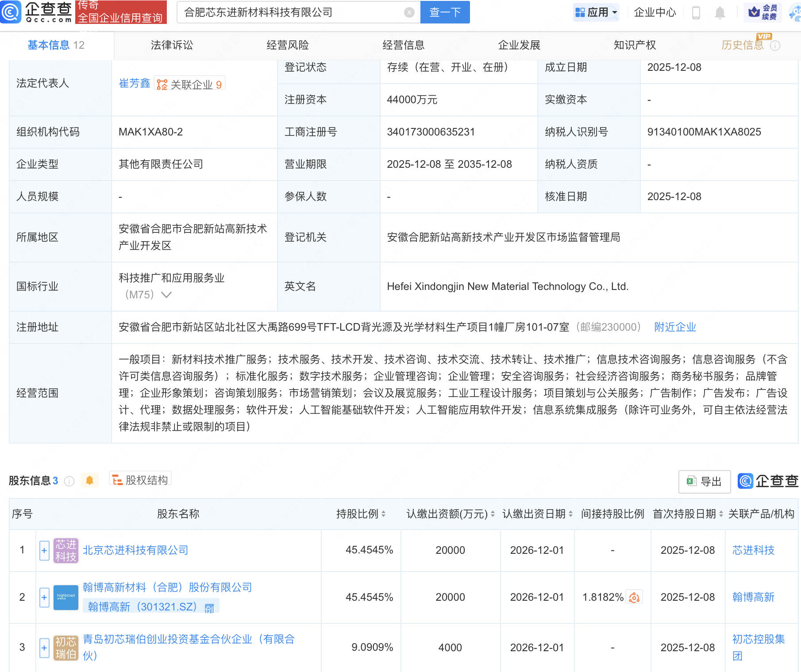This screenshot has width=801, height=672.
Task: Open the notifications bell in header
Action: point(720,13)
